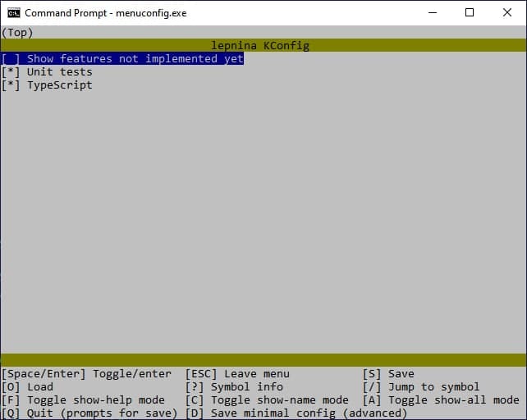Click the window title 'Command Prompt - menuconfig.exe'

click(106, 13)
